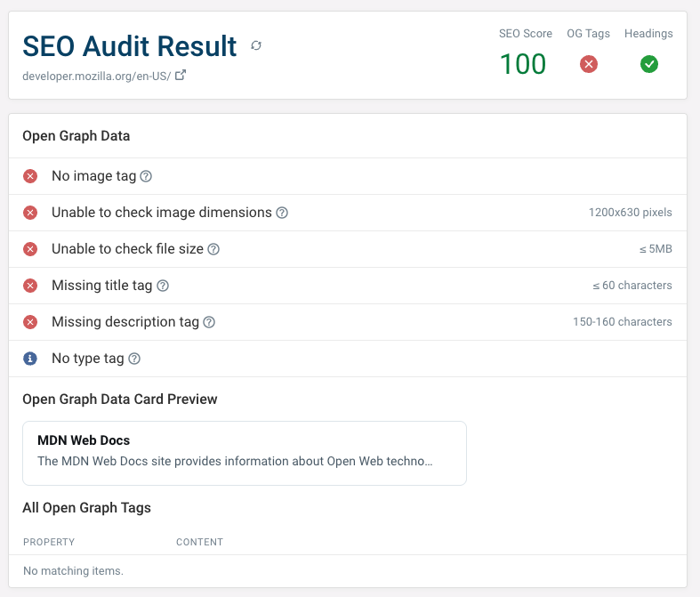Click the SEO Score value 100

point(523,64)
